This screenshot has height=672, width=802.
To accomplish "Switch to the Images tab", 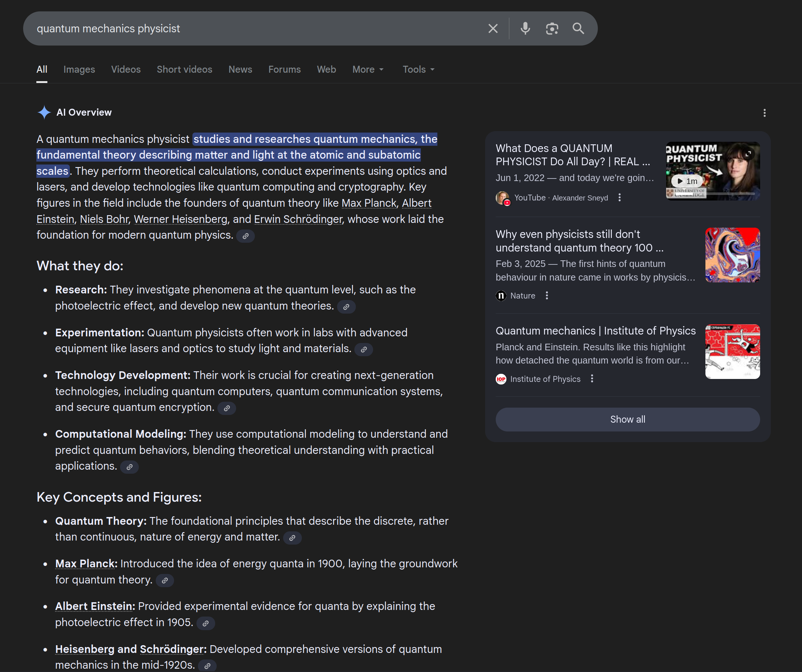I will (79, 69).
